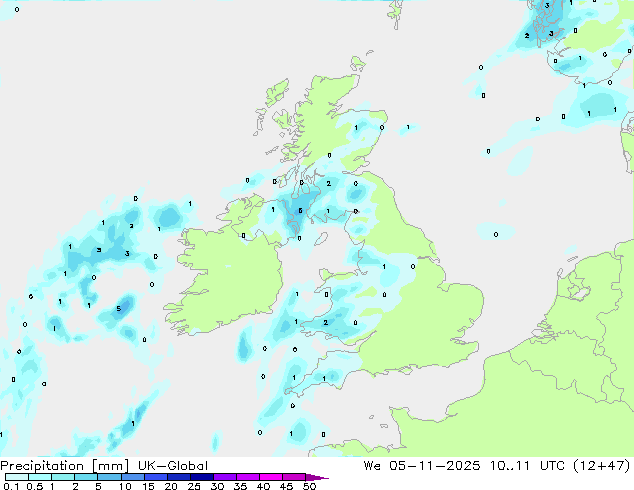Click the '35' legend scale label
Screen dimensions: 634x490
tap(240, 486)
